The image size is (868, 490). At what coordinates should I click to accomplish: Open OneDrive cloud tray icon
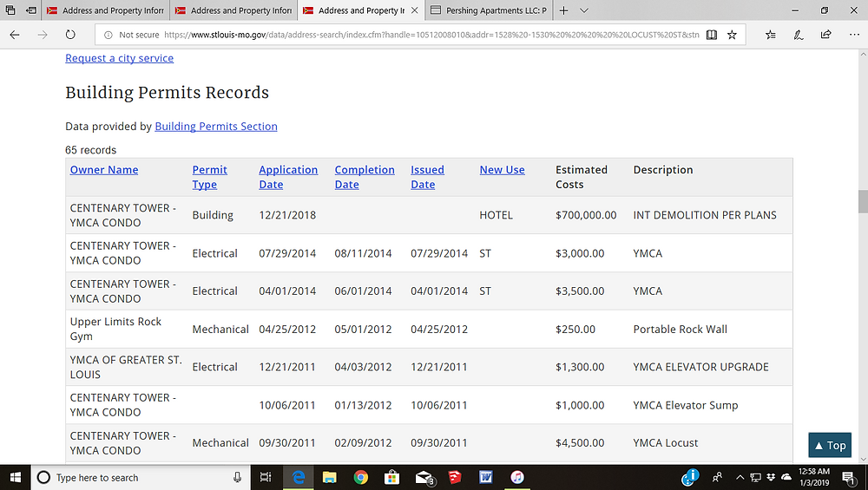786,477
